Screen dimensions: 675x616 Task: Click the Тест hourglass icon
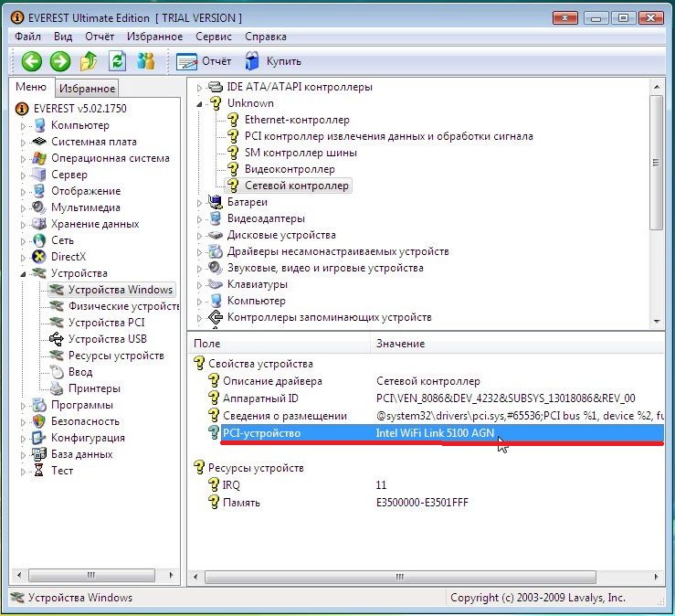coord(38,471)
